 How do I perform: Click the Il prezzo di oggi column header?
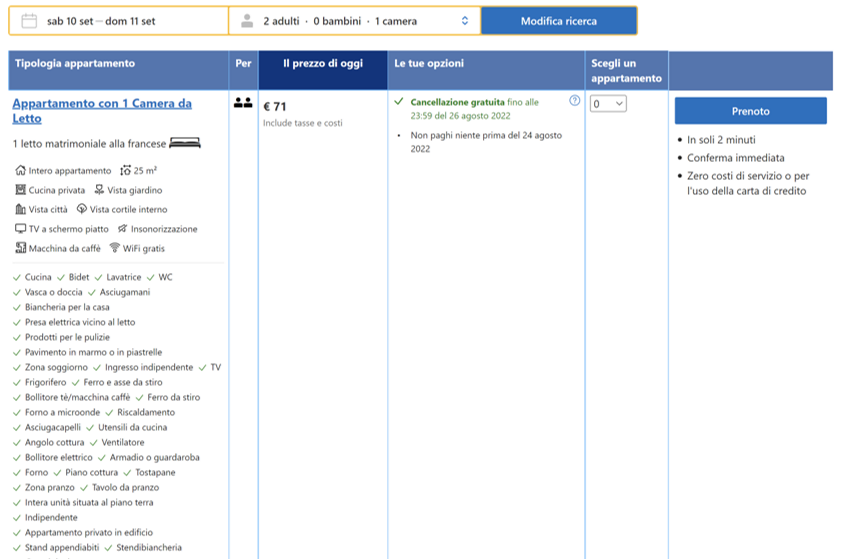[322, 65]
